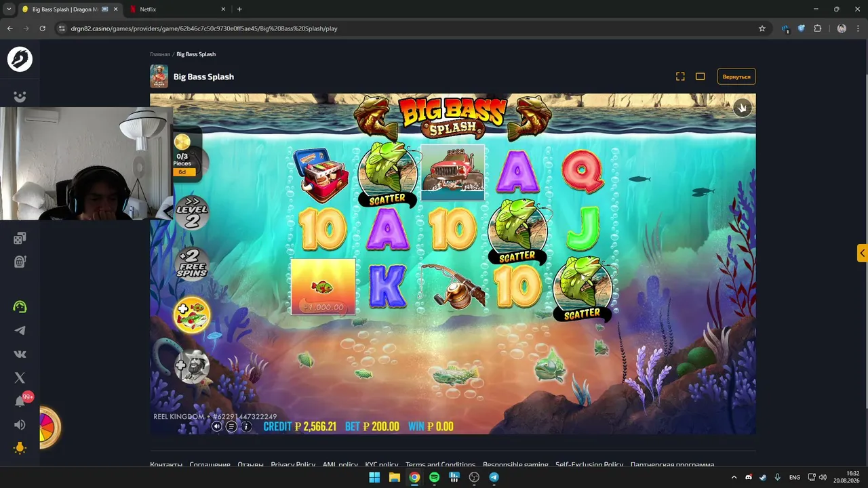This screenshot has height=488, width=868.
Task: Select the extra fisherman modifier badge
Action: point(192,367)
